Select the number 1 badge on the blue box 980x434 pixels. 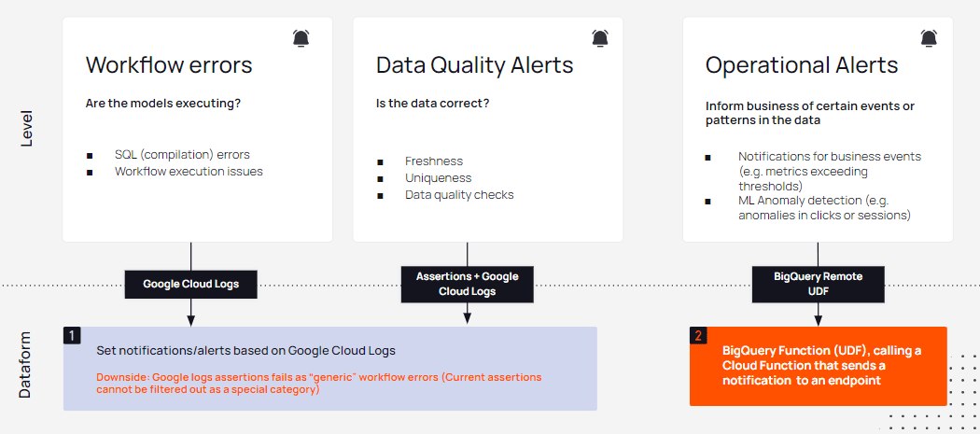coord(72,335)
